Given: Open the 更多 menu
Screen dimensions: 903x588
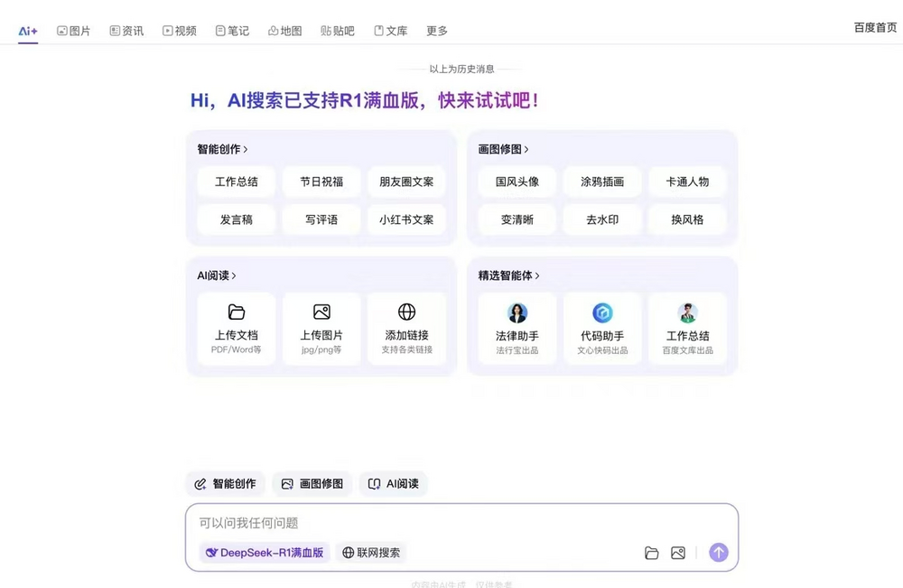Looking at the screenshot, I should click(436, 31).
